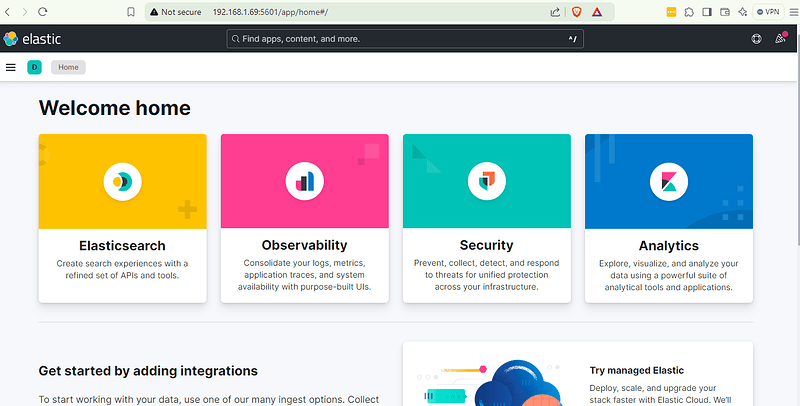
Task: Open the Default space avatar D
Action: pyautogui.click(x=35, y=67)
